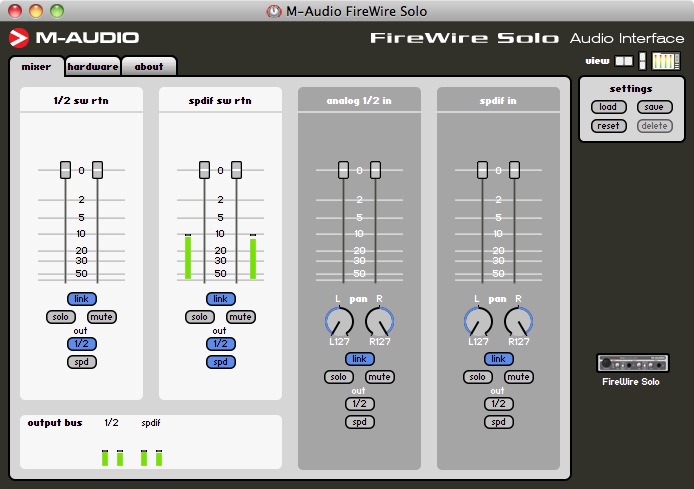Solo the analog 1/2 in channel
Image resolution: width=694 pixels, height=489 pixels.
coord(339,377)
